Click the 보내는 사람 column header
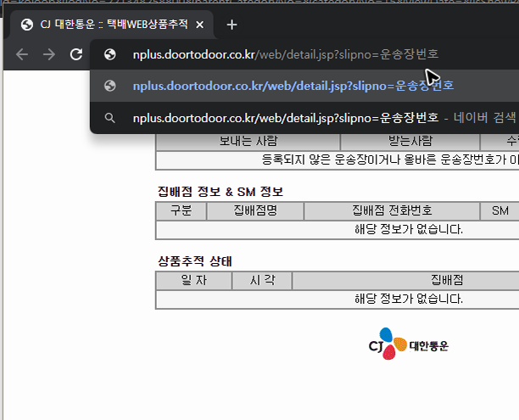 tap(248, 142)
